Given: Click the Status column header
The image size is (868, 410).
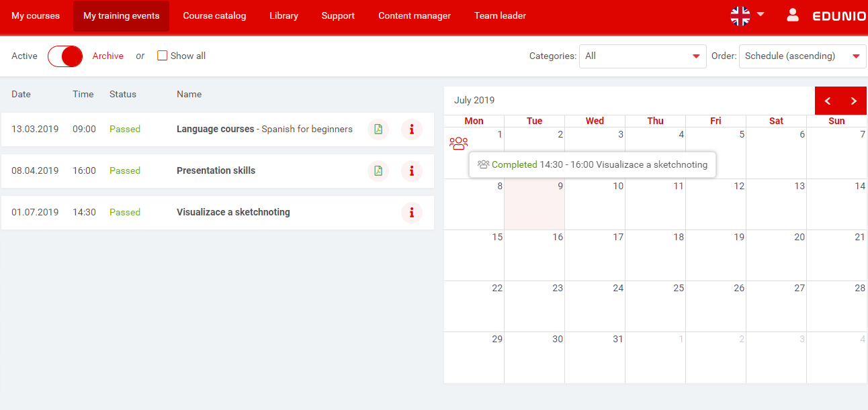Looking at the screenshot, I should click(123, 95).
